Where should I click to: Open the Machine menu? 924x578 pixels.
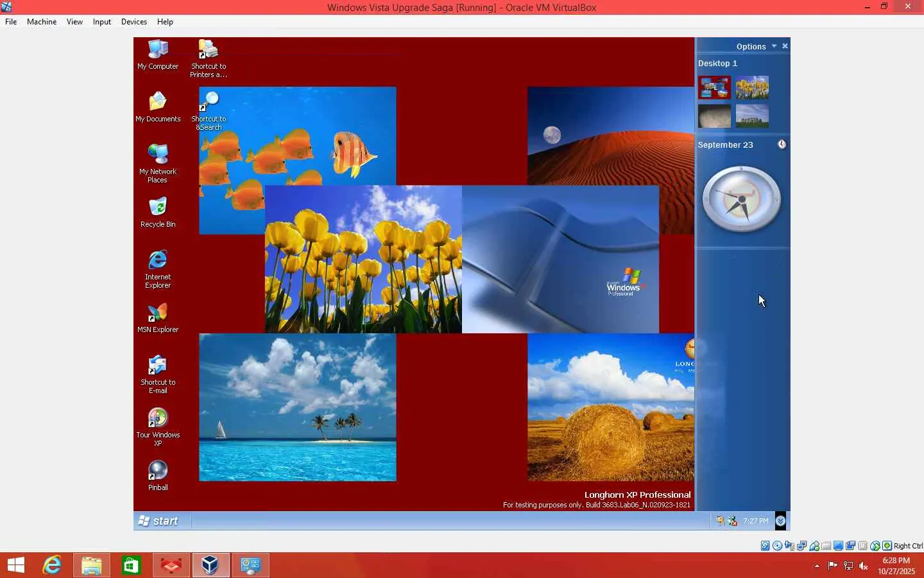[42, 22]
